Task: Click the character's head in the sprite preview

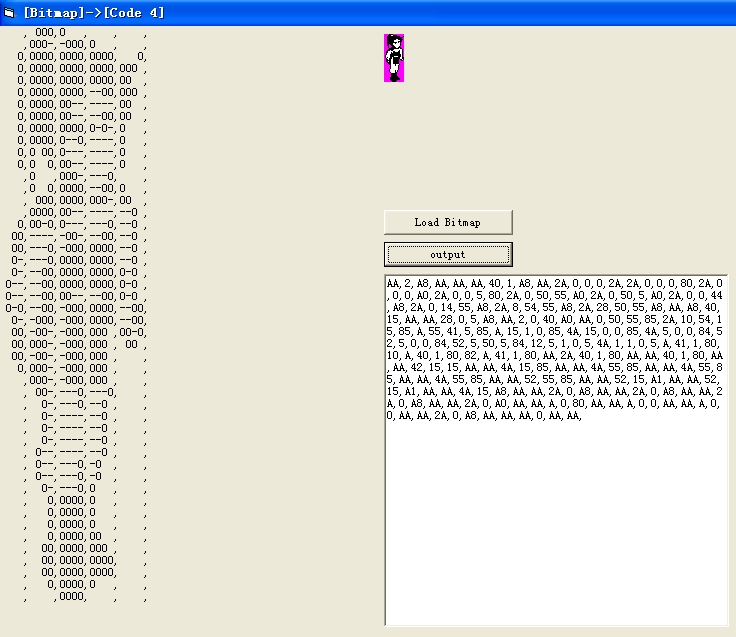Action: [x=395, y=42]
